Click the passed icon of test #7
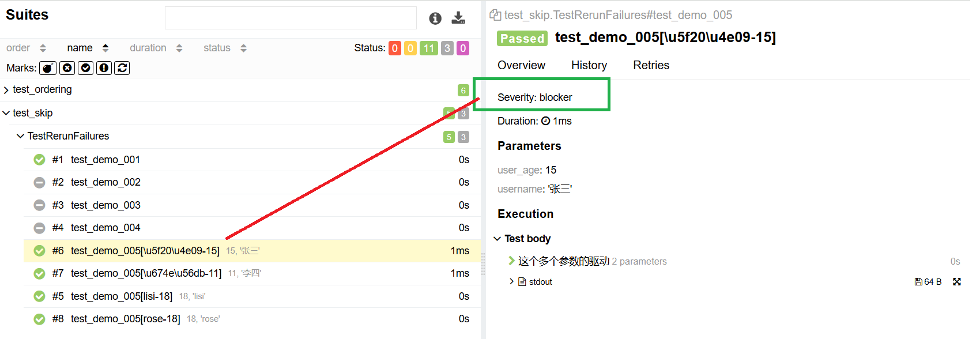The image size is (980, 339). pyautogui.click(x=39, y=273)
